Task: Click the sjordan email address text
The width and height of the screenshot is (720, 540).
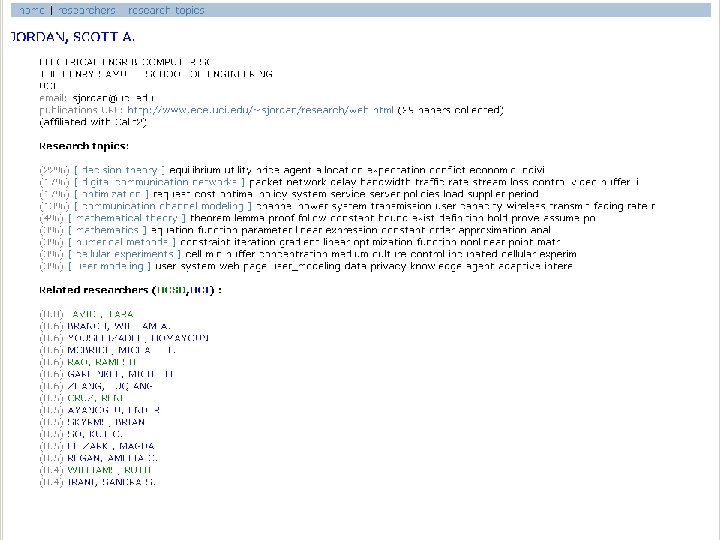Action: (x=113, y=98)
